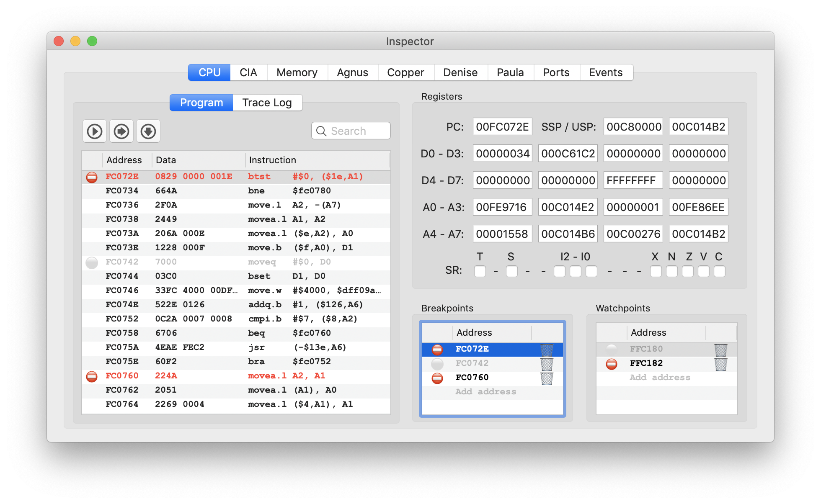Image resolution: width=821 pixels, height=504 pixels.
Task: Edit the A4 register value 00001558
Action: (502, 234)
